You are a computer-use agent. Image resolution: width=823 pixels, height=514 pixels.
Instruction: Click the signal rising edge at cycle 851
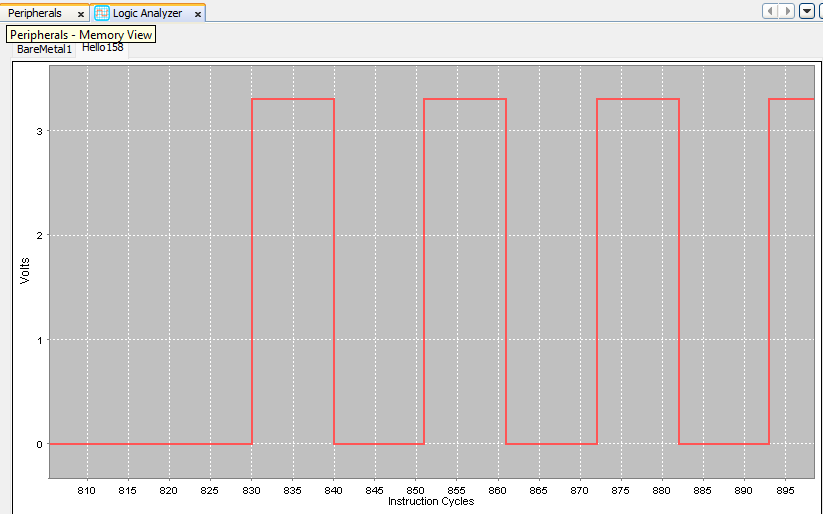(424, 270)
